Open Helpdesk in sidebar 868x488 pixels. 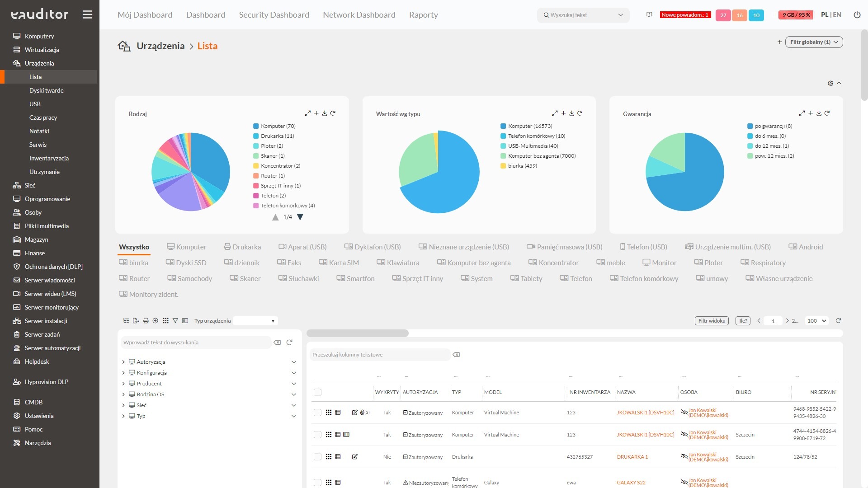(x=37, y=361)
